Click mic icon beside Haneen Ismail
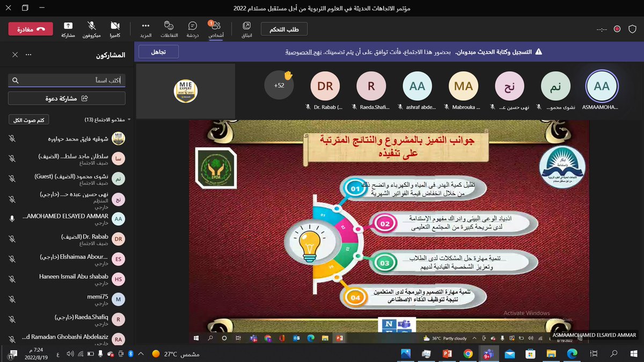Image resolution: width=644 pixels, height=362 pixels. click(12, 279)
